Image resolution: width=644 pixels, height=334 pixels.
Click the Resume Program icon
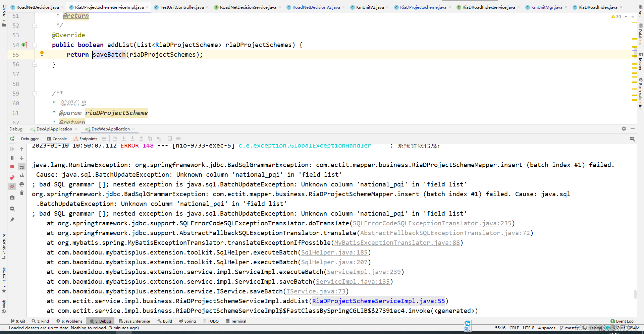click(12, 149)
